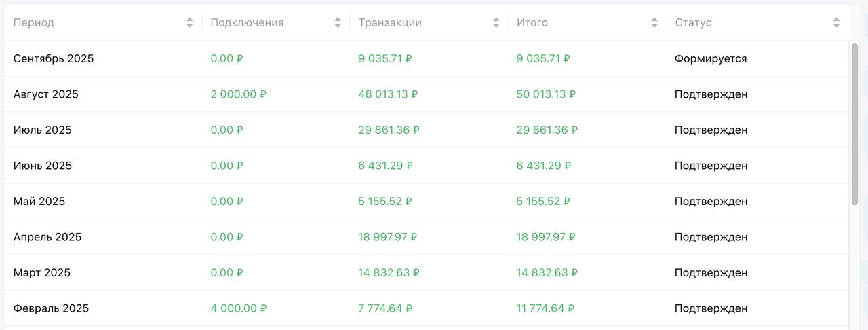Image resolution: width=868 pixels, height=330 pixels.
Task: Click the Период column header label
Action: [34, 22]
